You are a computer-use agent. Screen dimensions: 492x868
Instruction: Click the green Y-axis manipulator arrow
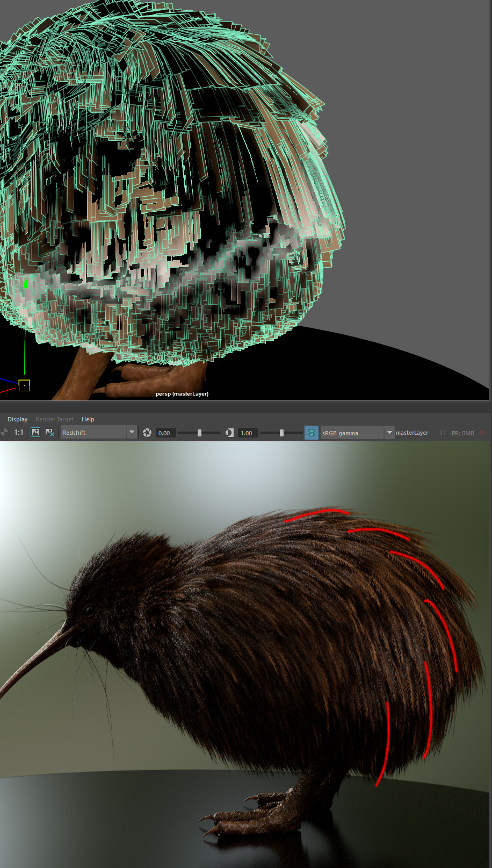click(x=25, y=283)
